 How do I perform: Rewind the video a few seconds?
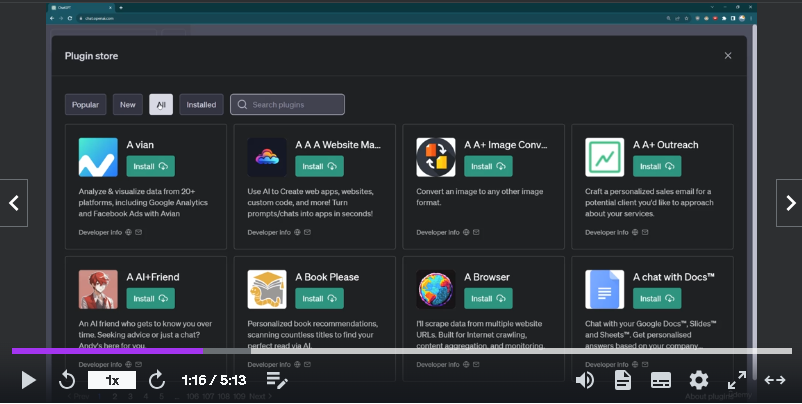pos(67,380)
